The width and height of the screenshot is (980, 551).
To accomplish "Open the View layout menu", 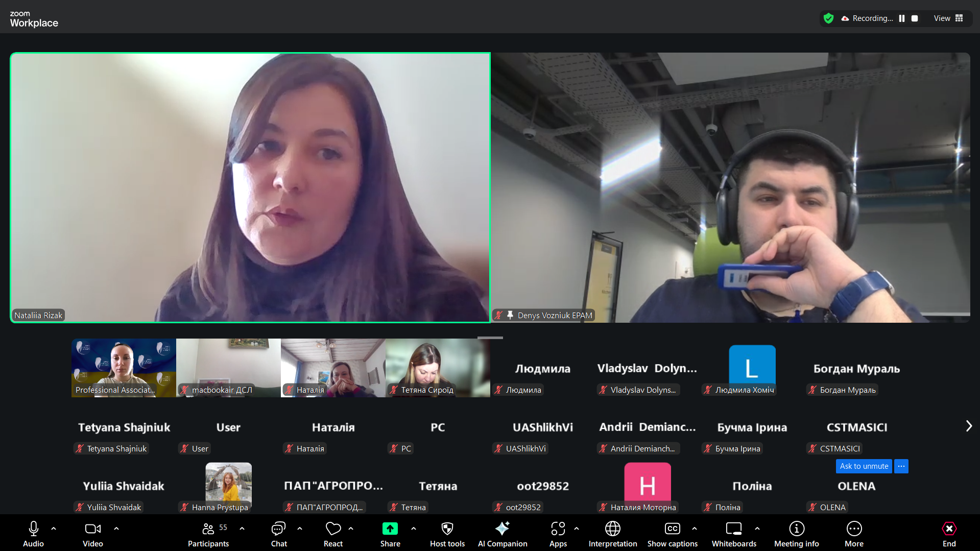I will point(948,18).
